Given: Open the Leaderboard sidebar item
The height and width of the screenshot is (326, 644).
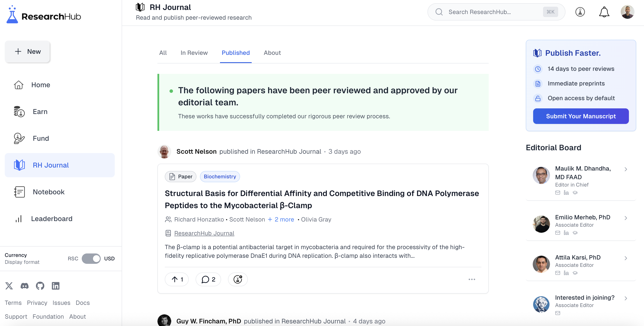Looking at the screenshot, I should click(x=52, y=219).
